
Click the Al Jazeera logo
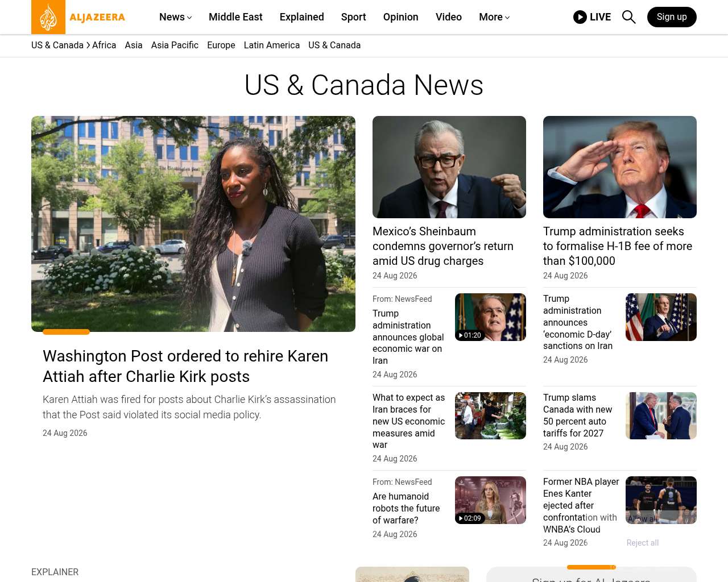[78, 17]
